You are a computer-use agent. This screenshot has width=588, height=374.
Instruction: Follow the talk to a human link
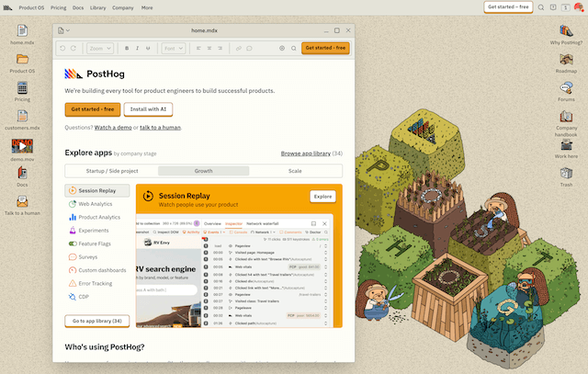tap(160, 128)
